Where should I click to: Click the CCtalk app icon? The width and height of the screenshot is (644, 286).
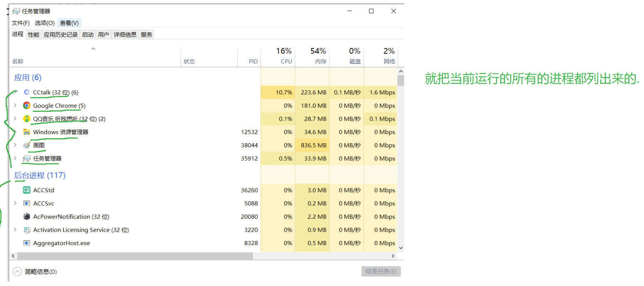(27, 92)
